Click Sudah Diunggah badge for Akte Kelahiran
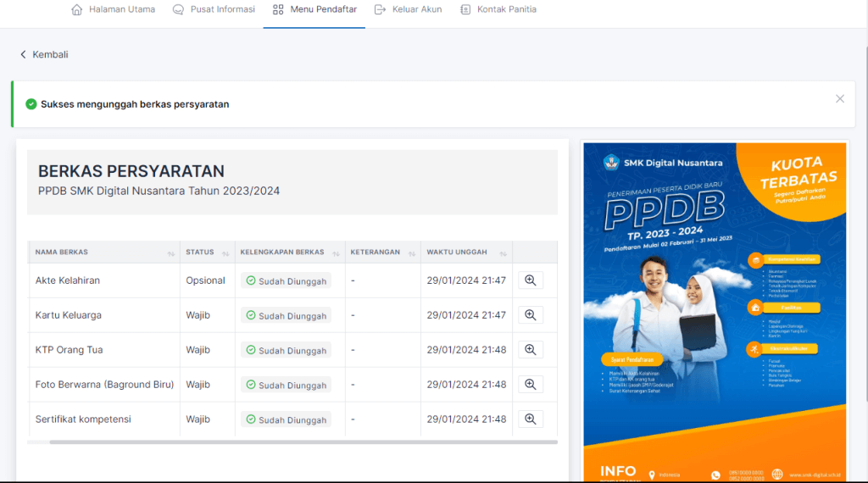This screenshot has height=483, width=868. coord(286,281)
